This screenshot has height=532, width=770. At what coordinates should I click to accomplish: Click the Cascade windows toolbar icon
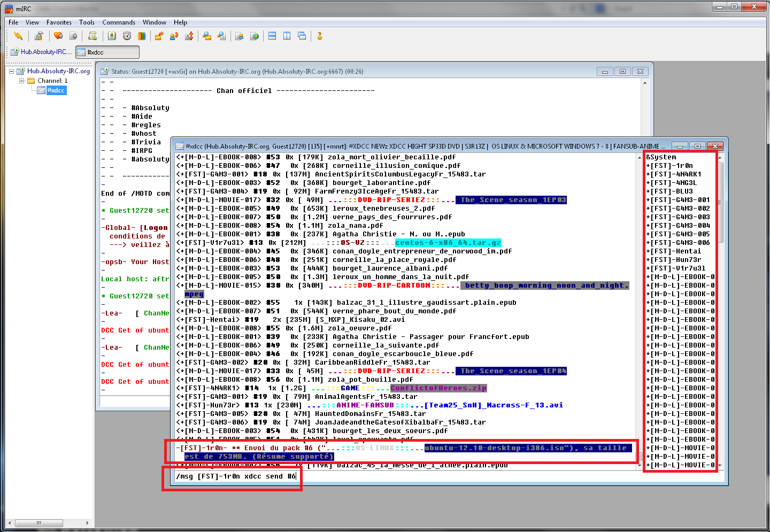coord(302,36)
